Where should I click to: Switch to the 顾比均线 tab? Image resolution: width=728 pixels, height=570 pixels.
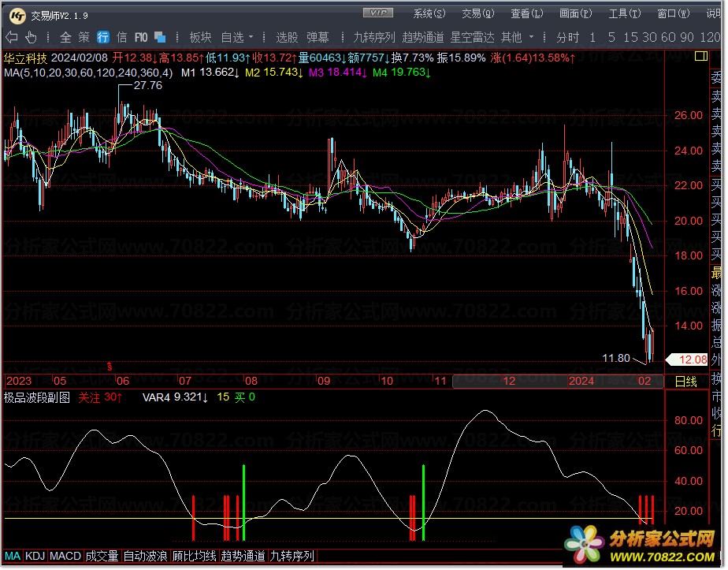click(194, 557)
